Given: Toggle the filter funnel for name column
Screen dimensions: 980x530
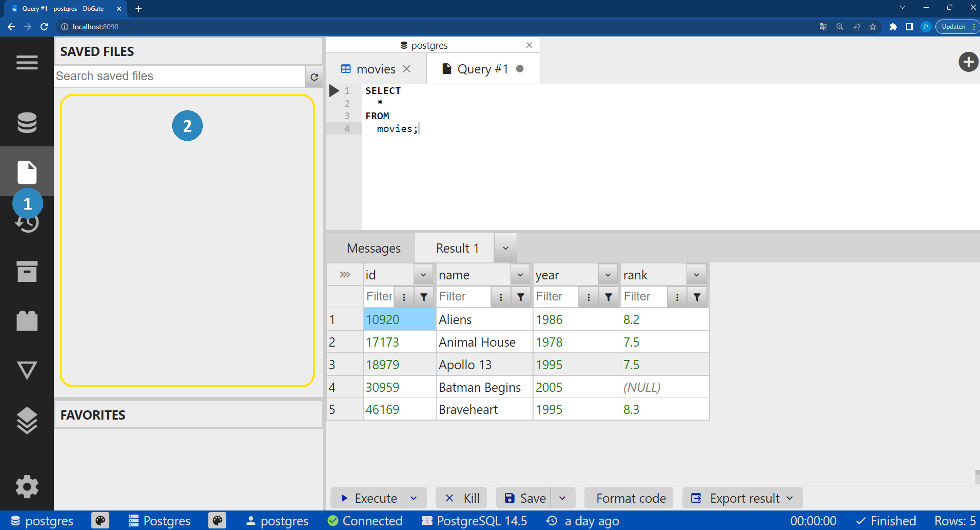Looking at the screenshot, I should 520,297.
